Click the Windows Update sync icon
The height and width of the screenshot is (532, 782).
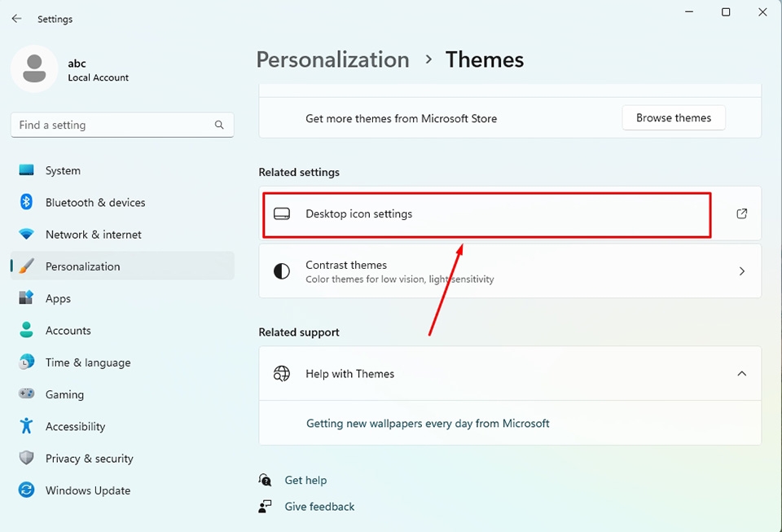26,490
